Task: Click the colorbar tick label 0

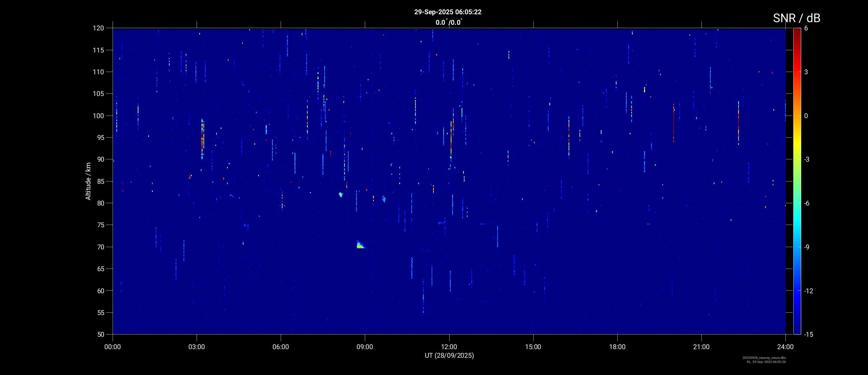Action: point(806,116)
